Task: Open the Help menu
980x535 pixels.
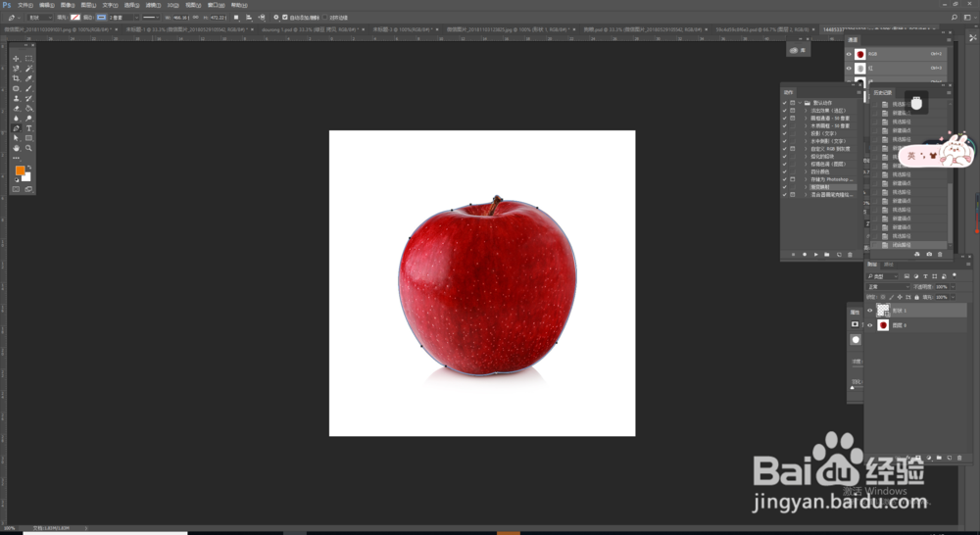Action: point(239,5)
